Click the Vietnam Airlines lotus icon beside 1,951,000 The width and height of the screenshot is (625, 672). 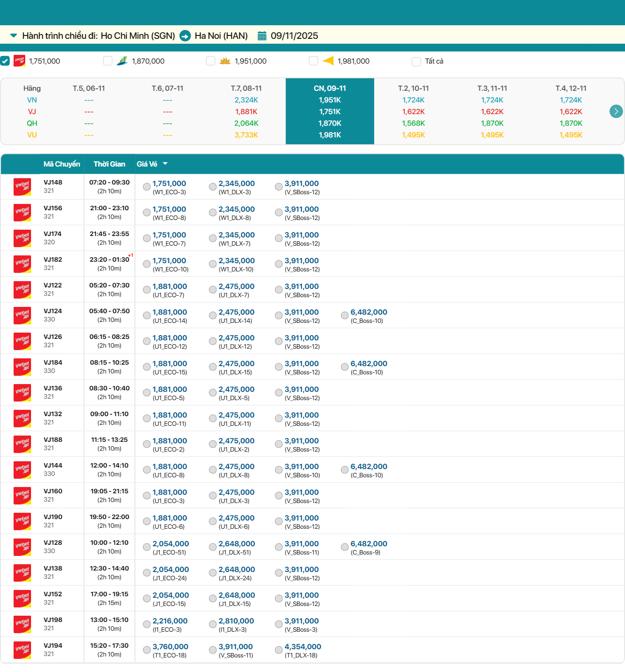(x=225, y=61)
